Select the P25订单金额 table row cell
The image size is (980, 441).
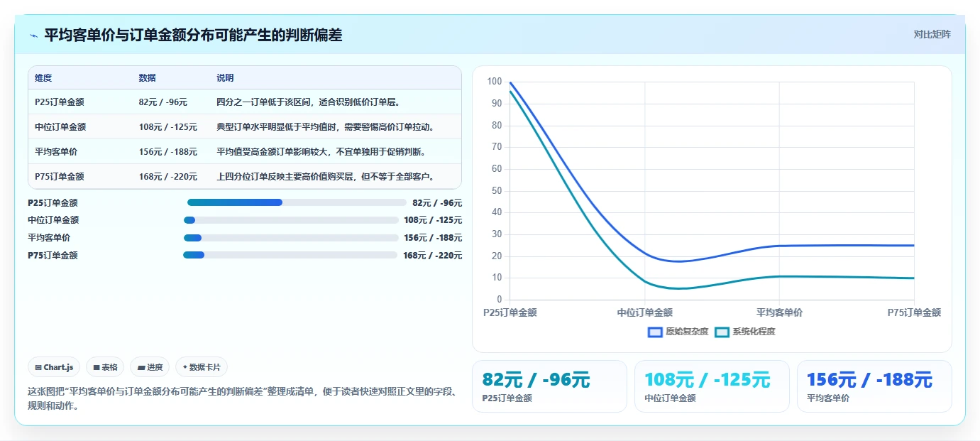click(60, 102)
